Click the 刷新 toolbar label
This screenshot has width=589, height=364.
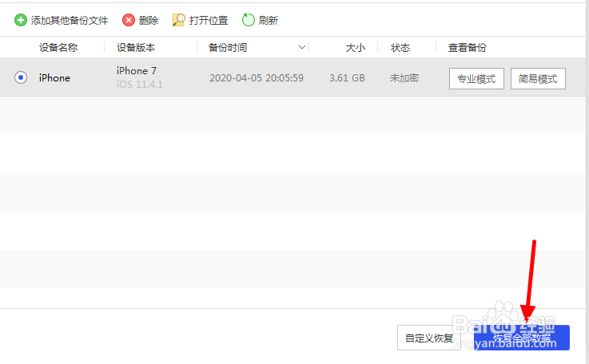pyautogui.click(x=269, y=20)
